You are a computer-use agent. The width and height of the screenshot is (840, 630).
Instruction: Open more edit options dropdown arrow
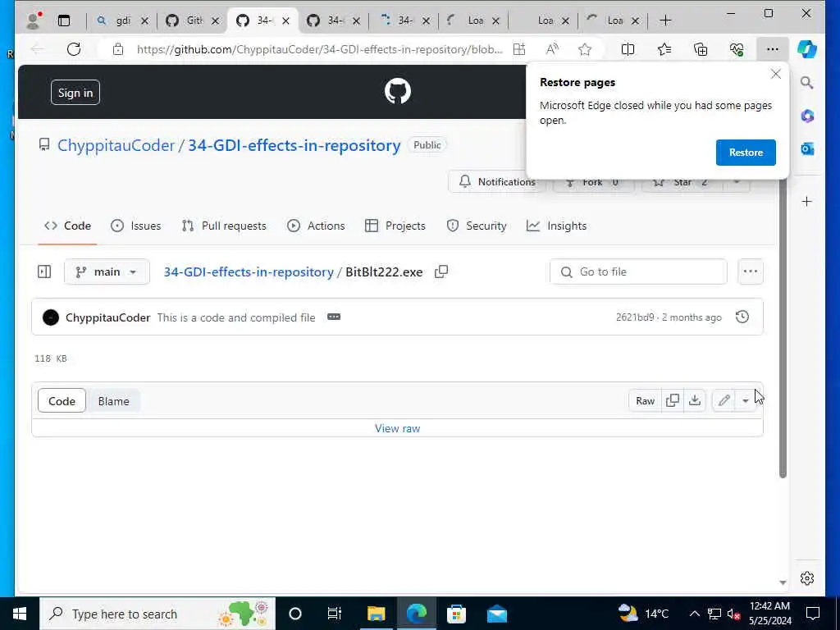coord(745,400)
